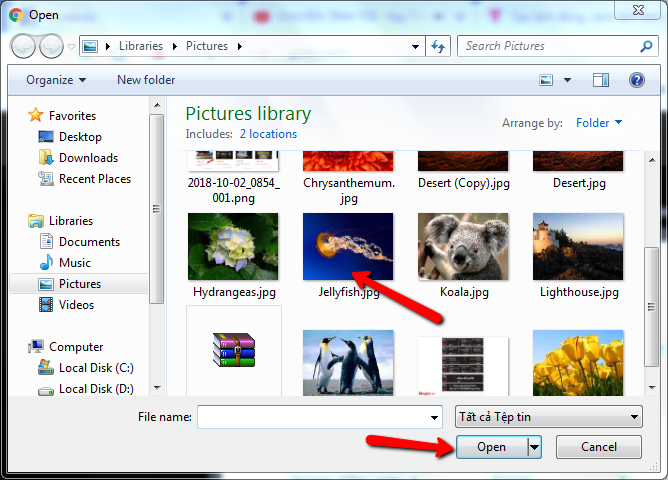The height and width of the screenshot is (480, 668).
Task: Open the Arrange by Folder dropdown
Action: tap(599, 123)
